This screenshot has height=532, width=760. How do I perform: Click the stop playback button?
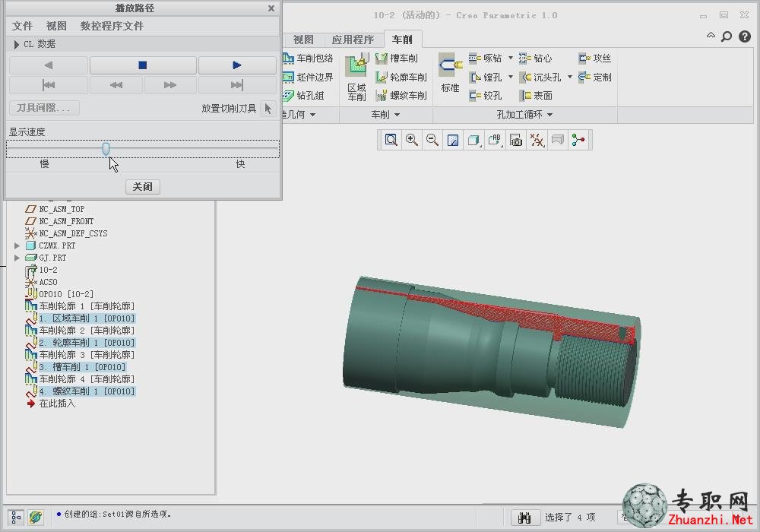pyautogui.click(x=143, y=65)
